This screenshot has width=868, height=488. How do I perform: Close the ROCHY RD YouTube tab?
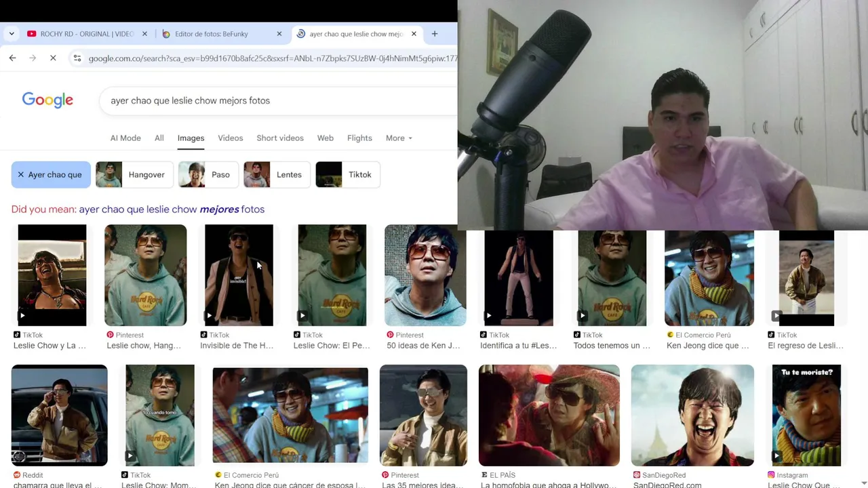tap(144, 34)
